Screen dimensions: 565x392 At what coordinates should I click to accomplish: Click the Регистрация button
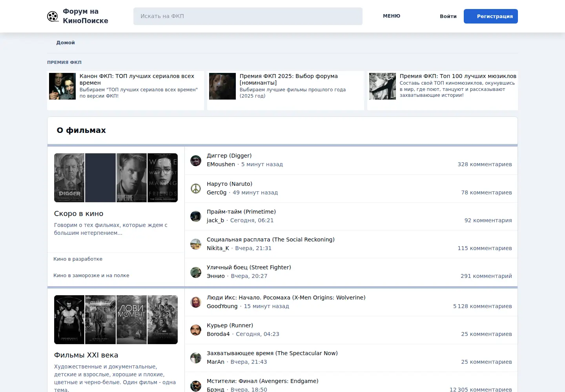click(x=491, y=16)
